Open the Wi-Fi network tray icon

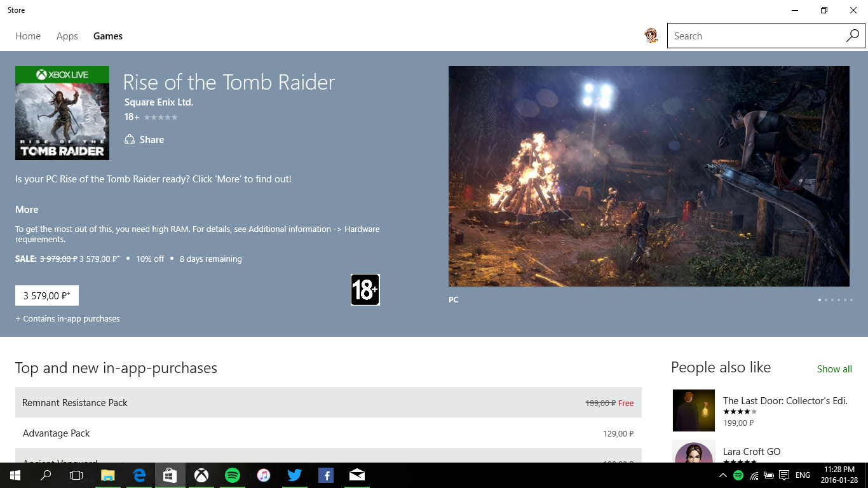point(754,475)
